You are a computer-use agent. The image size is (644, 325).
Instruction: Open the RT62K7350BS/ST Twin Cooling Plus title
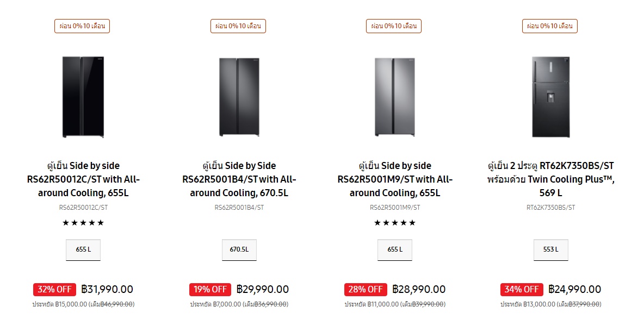pyautogui.click(x=551, y=179)
